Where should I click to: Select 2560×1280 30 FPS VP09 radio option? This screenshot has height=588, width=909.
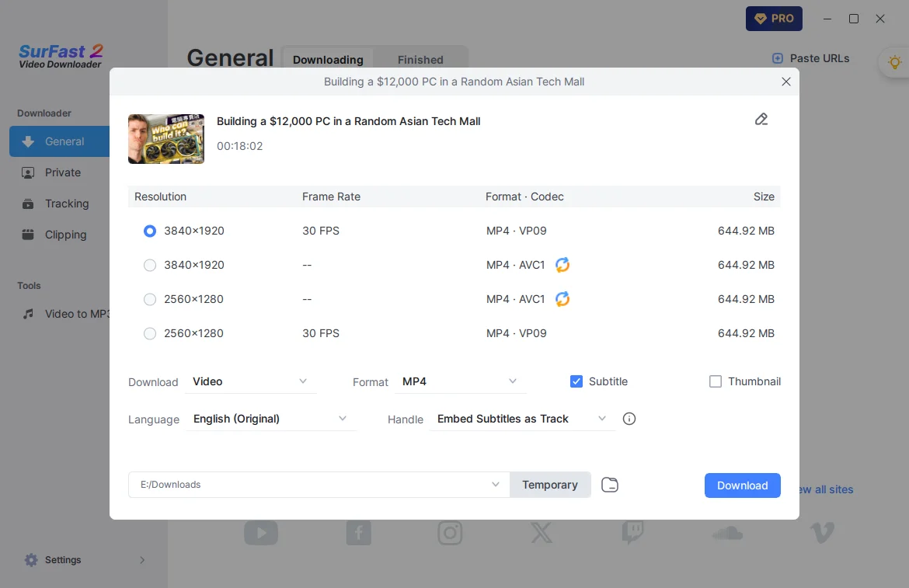coord(150,333)
